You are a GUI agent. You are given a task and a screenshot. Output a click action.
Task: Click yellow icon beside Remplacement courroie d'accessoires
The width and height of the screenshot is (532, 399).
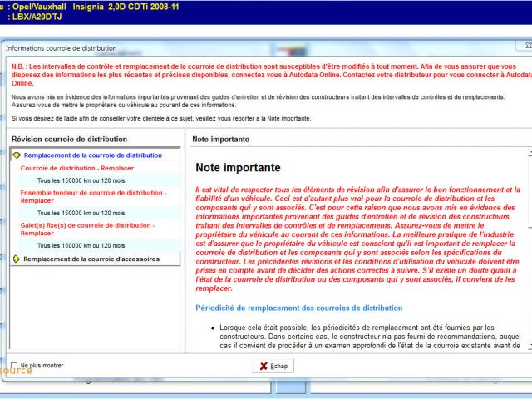point(17,259)
